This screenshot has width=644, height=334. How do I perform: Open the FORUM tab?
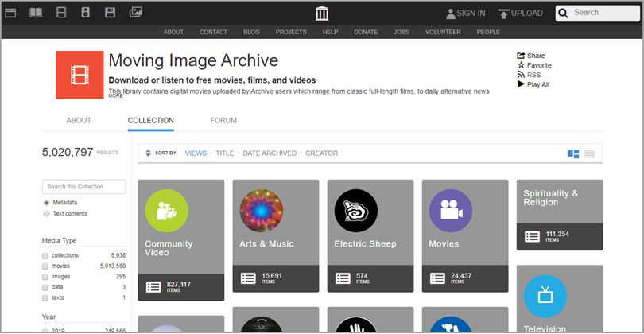click(223, 120)
